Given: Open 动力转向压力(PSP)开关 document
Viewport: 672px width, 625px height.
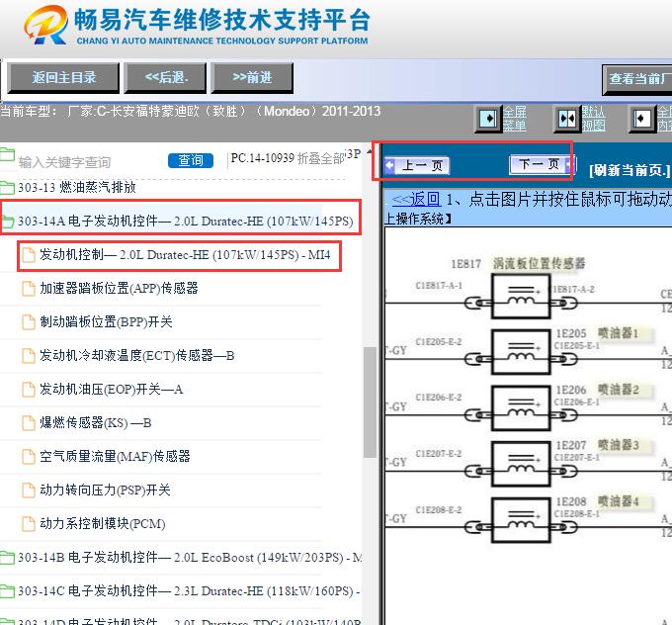Looking at the screenshot, I should 105,490.
